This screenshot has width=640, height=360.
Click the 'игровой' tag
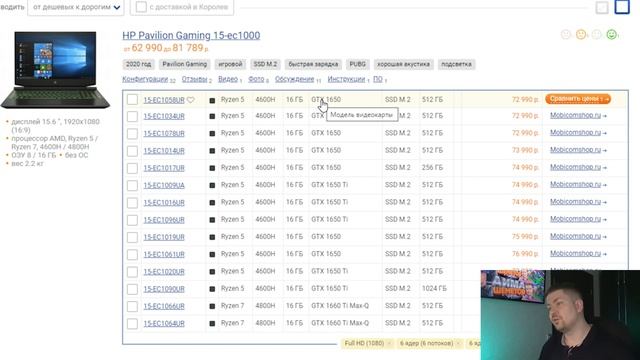[230, 64]
